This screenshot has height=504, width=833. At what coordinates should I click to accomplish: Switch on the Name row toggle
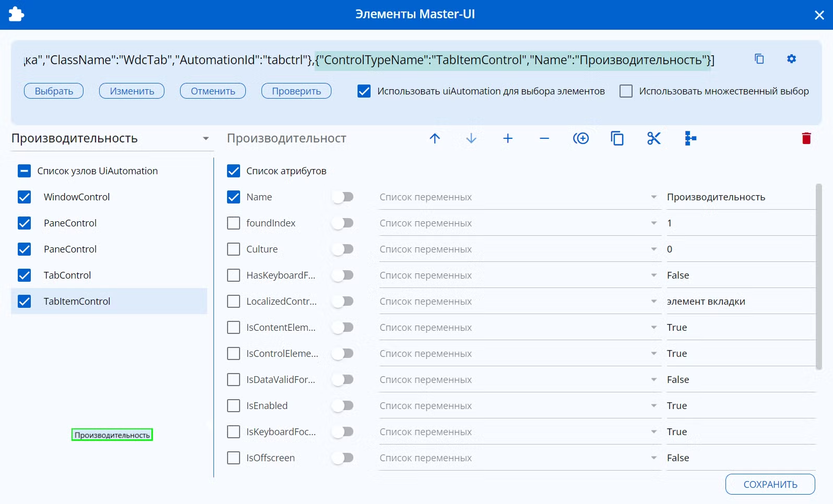click(343, 197)
